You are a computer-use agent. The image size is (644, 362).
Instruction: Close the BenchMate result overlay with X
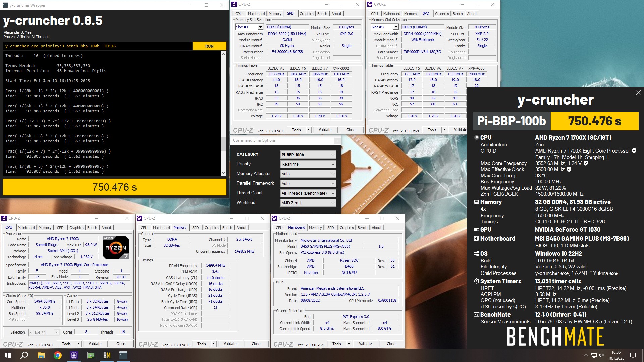click(x=638, y=93)
